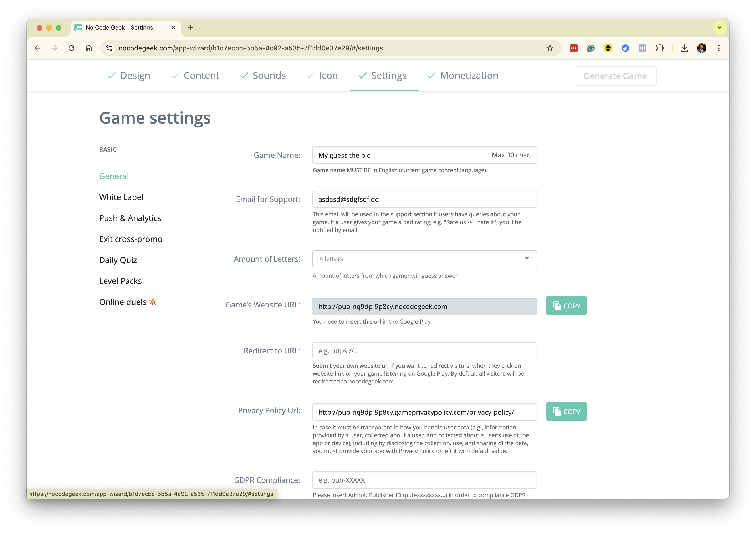The width and height of the screenshot is (756, 534).
Task: Switch to the Design step
Action: (129, 75)
